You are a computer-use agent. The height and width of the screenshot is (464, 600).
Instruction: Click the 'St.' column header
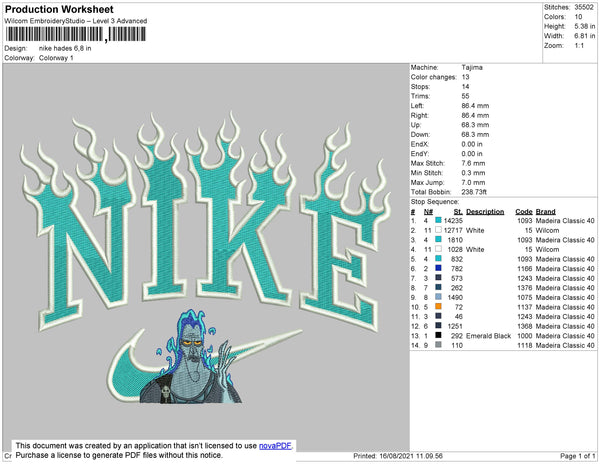coord(458,212)
